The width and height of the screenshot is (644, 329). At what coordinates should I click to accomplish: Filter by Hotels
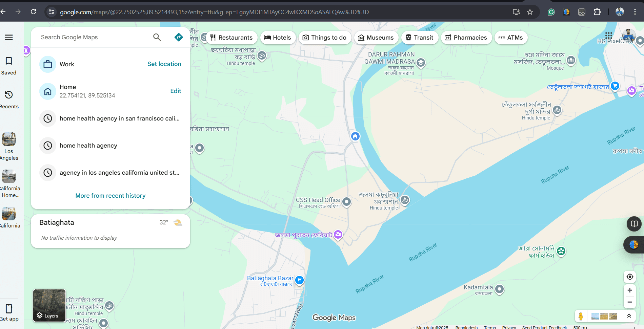(278, 38)
